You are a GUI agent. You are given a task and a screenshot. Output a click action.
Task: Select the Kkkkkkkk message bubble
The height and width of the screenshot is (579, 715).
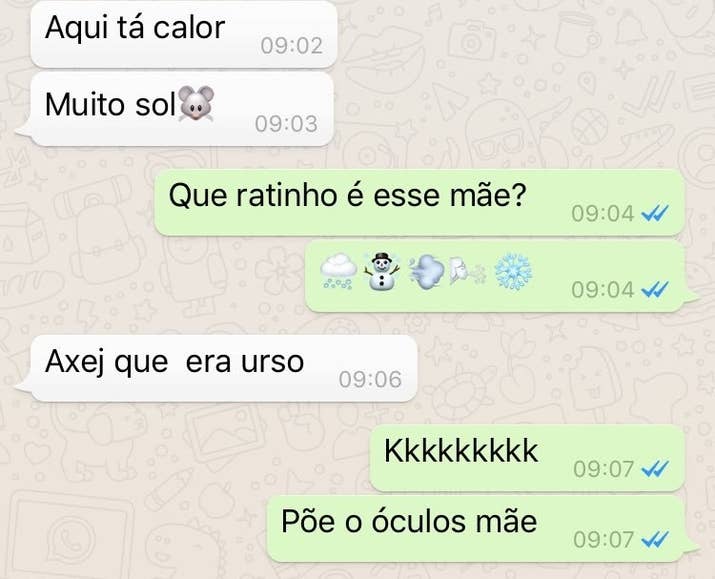click(x=527, y=458)
